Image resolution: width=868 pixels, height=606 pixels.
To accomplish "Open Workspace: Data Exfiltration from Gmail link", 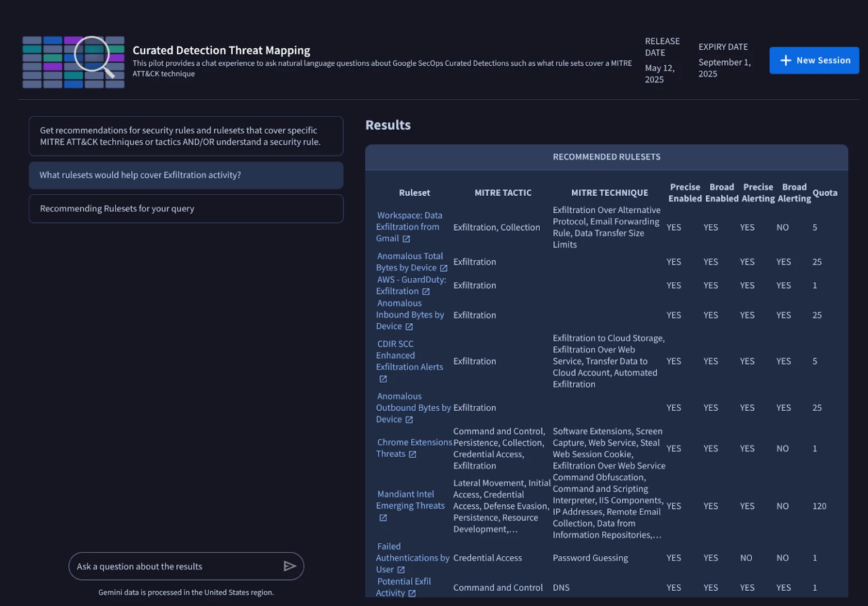I will pos(409,227).
